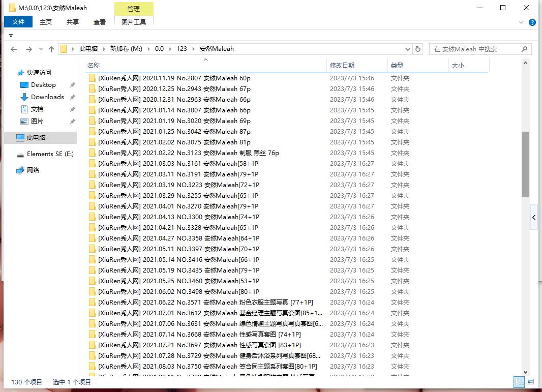Select folder icon for No.3020 安然Maleah 69p

[x=93, y=121]
